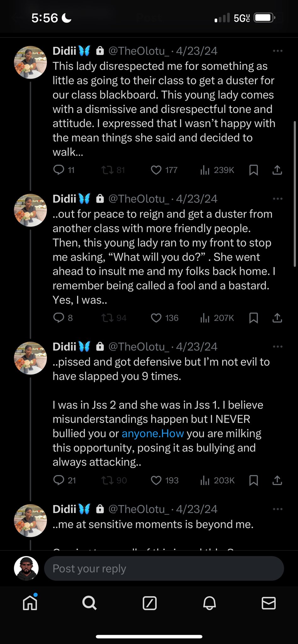Open more options for the first post
Screen dimensions: 298x644
coord(278,51)
